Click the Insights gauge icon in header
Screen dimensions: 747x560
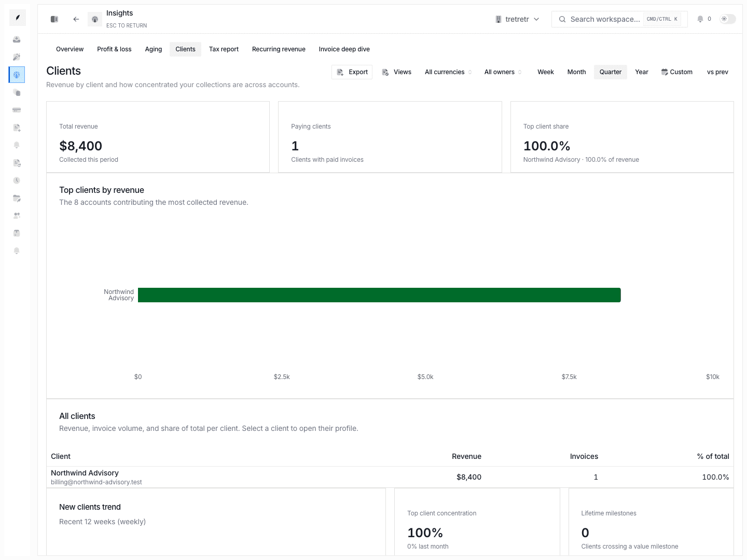point(95,19)
